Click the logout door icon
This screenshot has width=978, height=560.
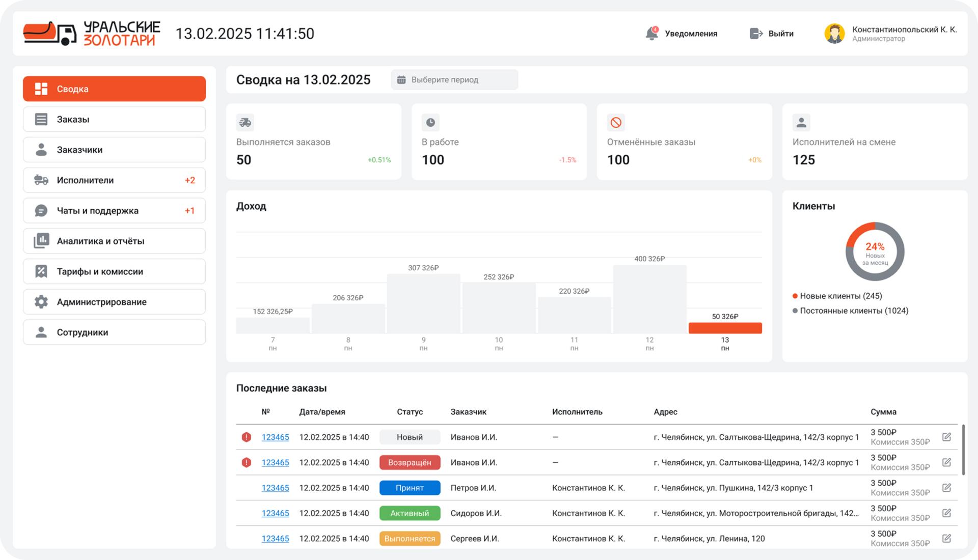[756, 34]
